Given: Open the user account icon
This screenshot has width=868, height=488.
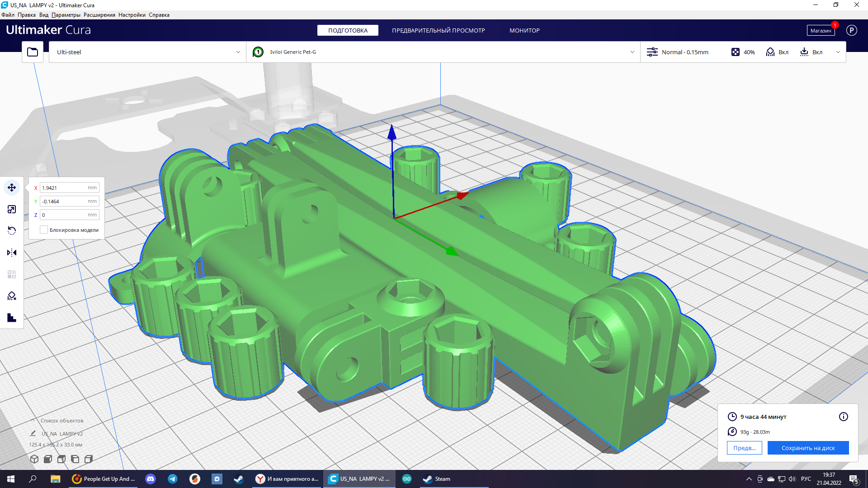Looking at the screenshot, I should 851,30.
